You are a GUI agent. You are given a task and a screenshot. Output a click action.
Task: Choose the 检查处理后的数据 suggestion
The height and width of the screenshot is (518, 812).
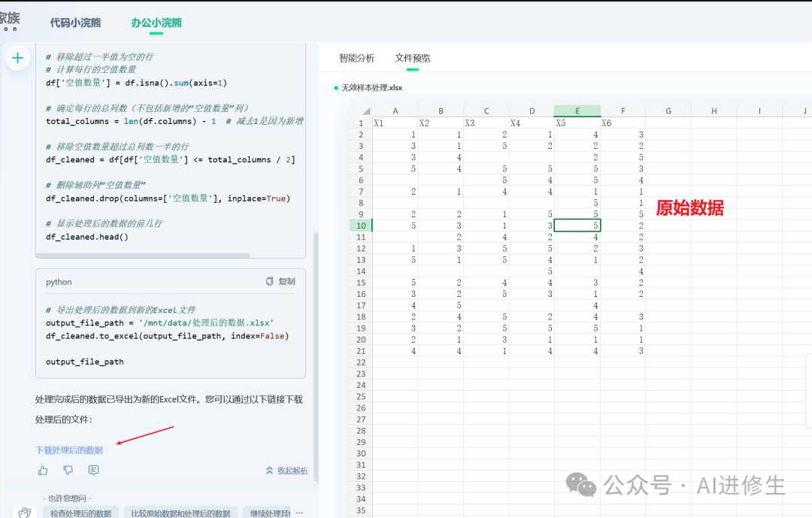[x=80, y=513]
